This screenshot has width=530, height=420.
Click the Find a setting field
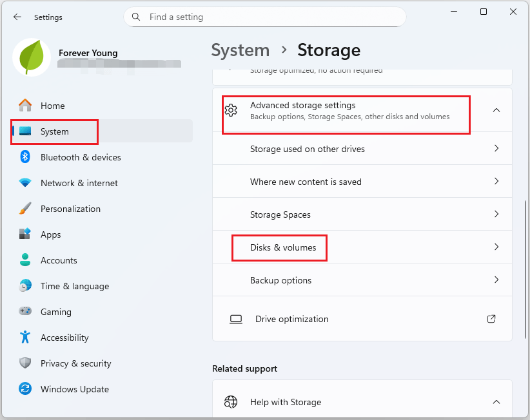(x=271, y=17)
